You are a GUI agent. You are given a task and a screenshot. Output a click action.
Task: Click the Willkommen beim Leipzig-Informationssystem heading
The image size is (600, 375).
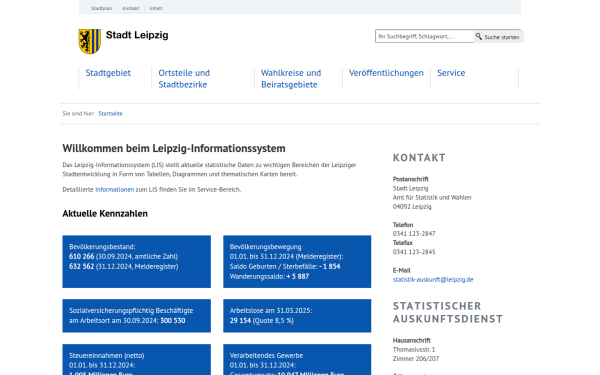click(174, 148)
